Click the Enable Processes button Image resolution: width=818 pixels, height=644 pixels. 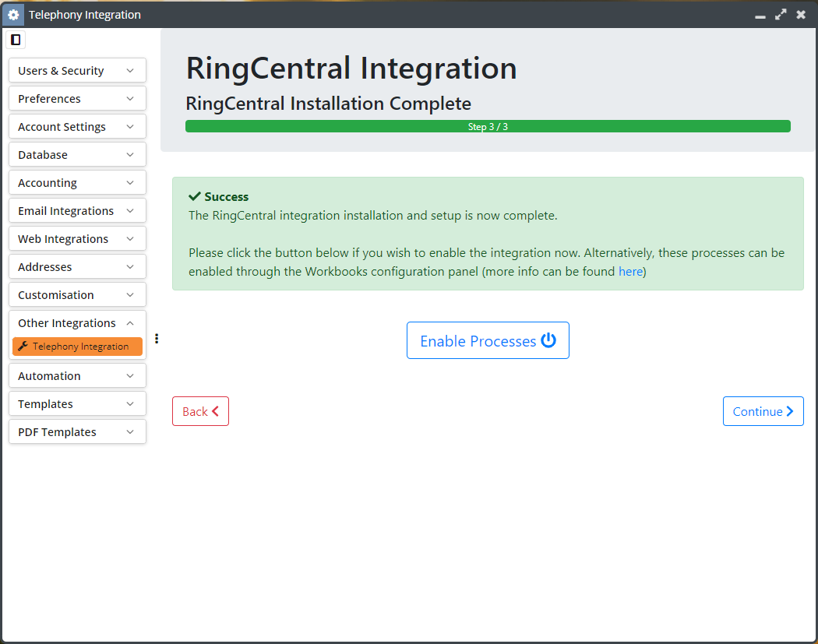click(488, 340)
